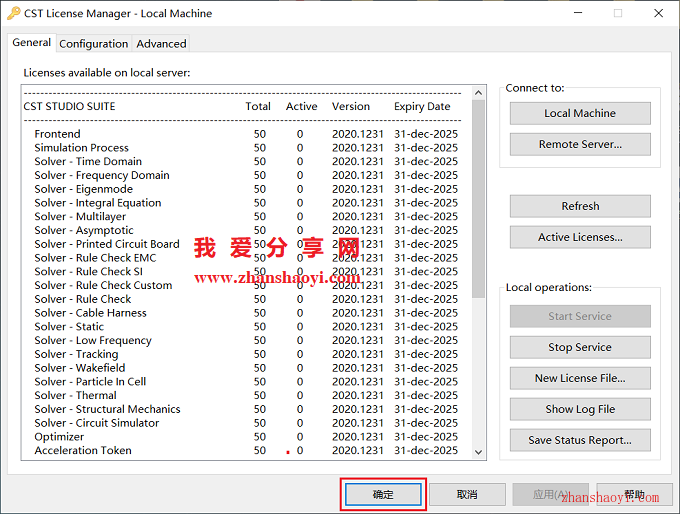
Task: Click Save Status Report... button
Action: click(580, 440)
